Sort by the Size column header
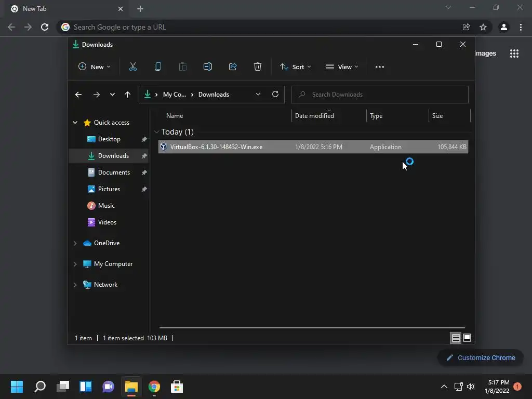 [437, 116]
